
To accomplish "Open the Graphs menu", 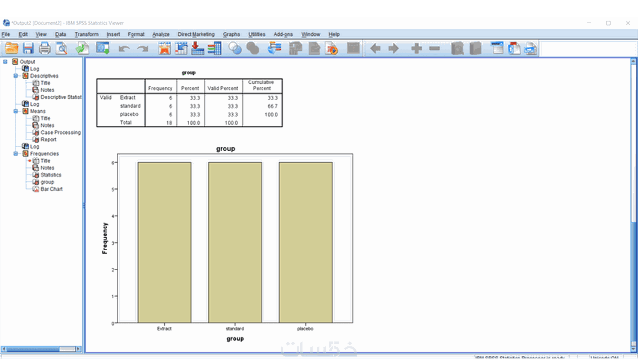I will point(232,34).
